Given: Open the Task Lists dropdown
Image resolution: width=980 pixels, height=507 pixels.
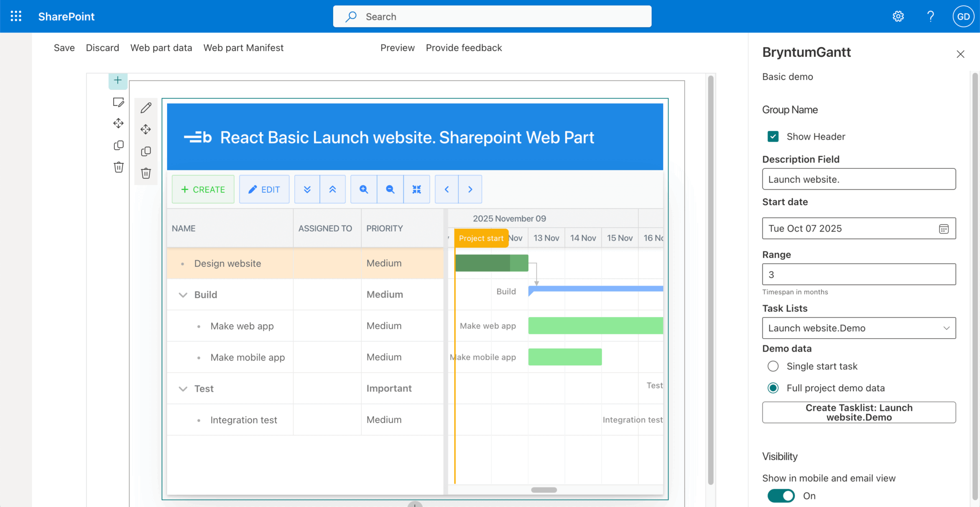Looking at the screenshot, I should click(x=858, y=328).
